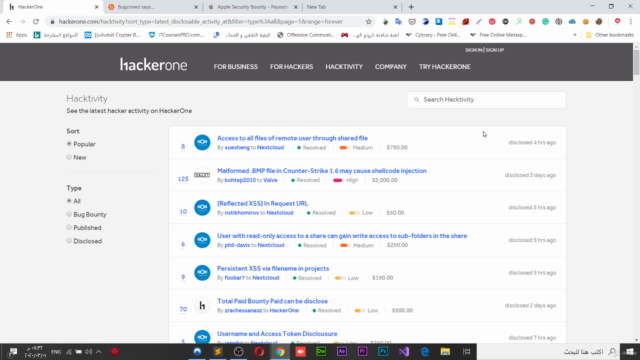Click the 70 upvote count
This screenshot has height=360, width=640.
[183, 309]
